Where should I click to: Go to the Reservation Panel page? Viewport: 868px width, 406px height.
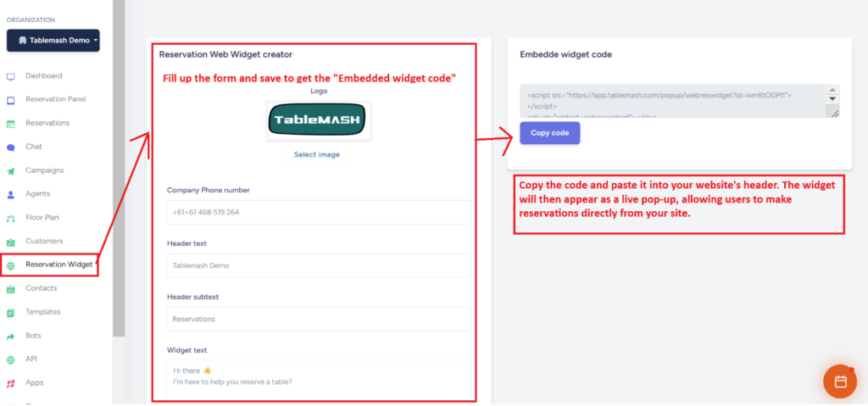tap(55, 99)
